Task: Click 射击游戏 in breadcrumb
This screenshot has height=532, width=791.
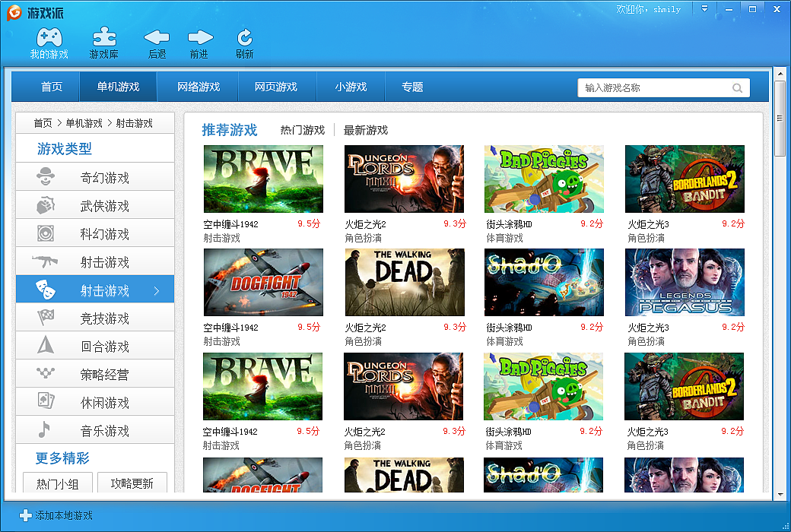Action: coord(134,123)
